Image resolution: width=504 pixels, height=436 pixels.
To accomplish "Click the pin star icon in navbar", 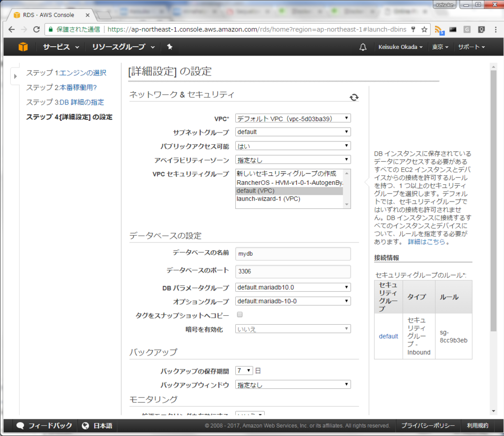I will pyautogui.click(x=170, y=47).
